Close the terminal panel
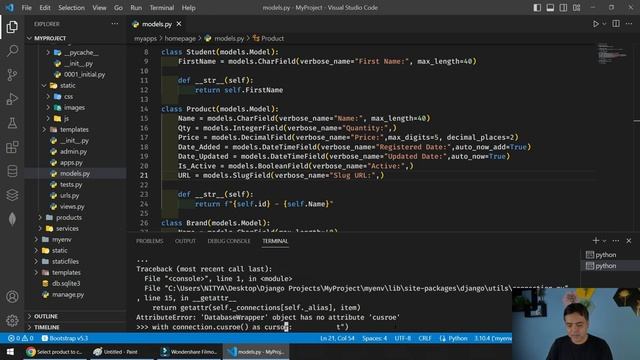 click(x=629, y=241)
